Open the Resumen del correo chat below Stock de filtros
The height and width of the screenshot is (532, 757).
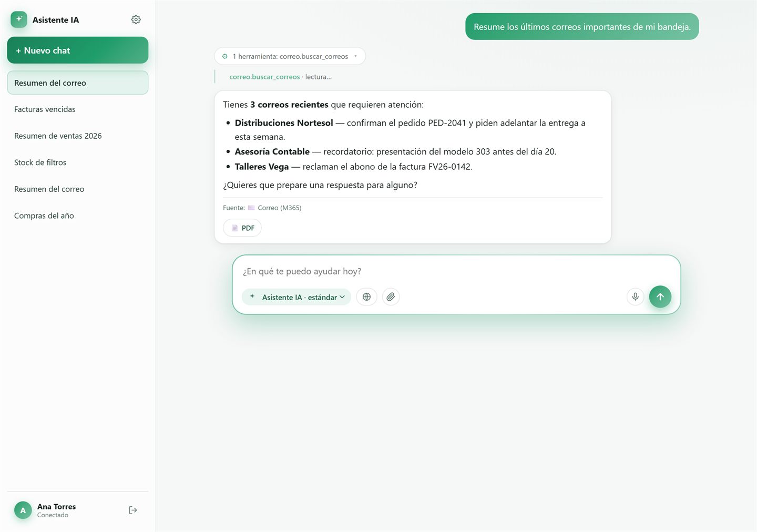(x=78, y=189)
